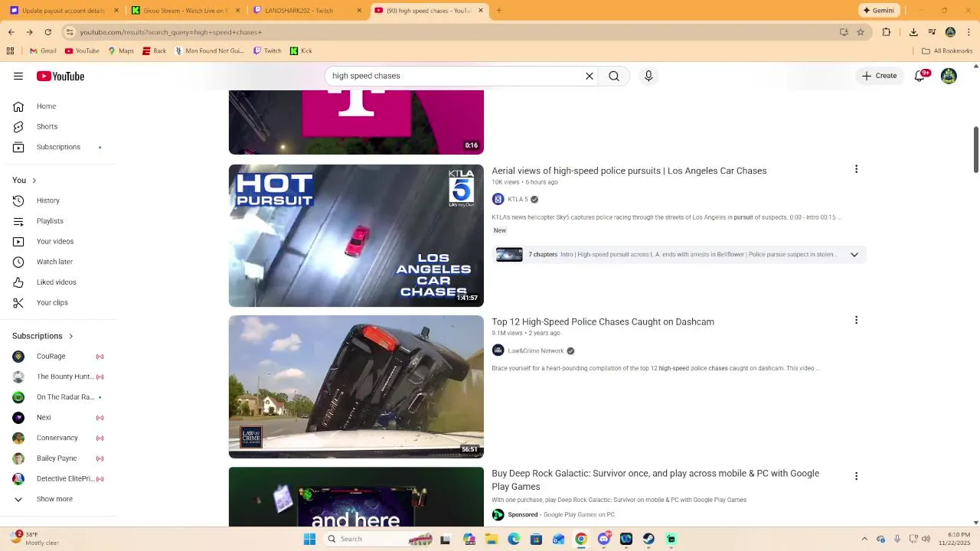Open the Gmail bookmark

[x=43, y=51]
